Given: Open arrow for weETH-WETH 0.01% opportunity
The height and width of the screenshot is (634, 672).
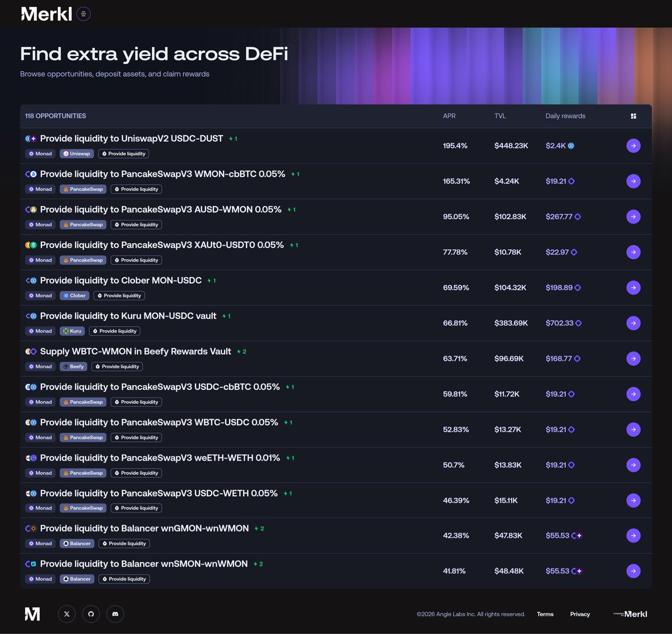Looking at the screenshot, I should click(x=633, y=465).
